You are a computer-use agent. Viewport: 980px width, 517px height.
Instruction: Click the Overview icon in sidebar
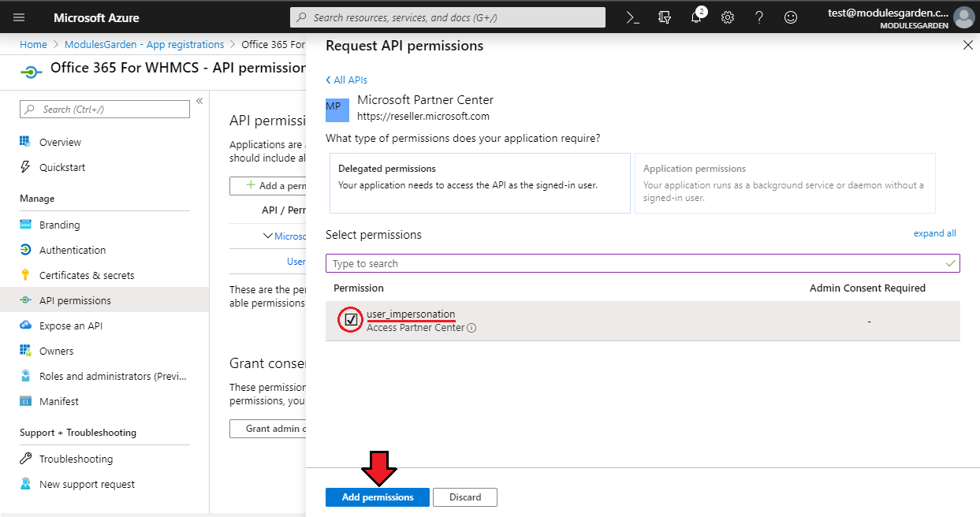pos(25,142)
